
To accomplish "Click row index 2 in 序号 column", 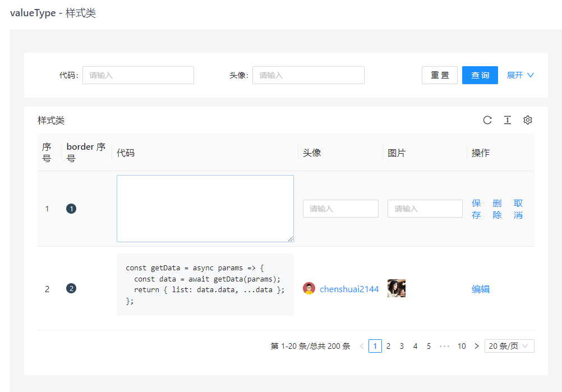I will (x=47, y=289).
